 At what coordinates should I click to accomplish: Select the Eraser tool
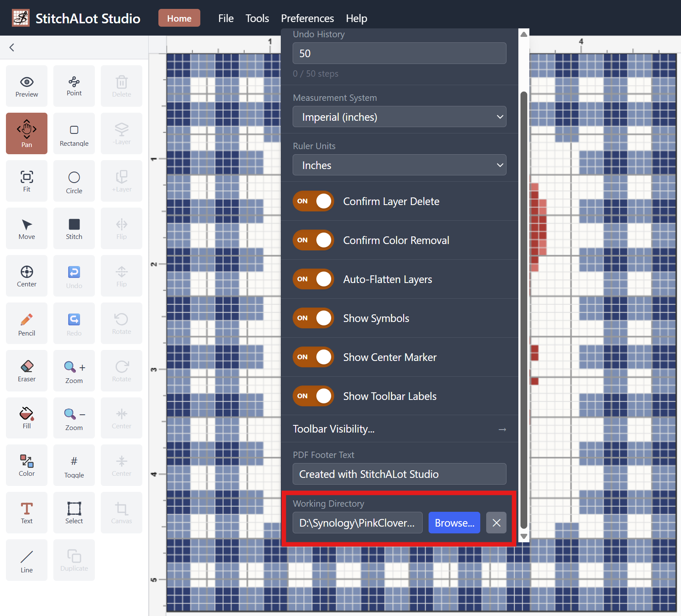(27, 371)
